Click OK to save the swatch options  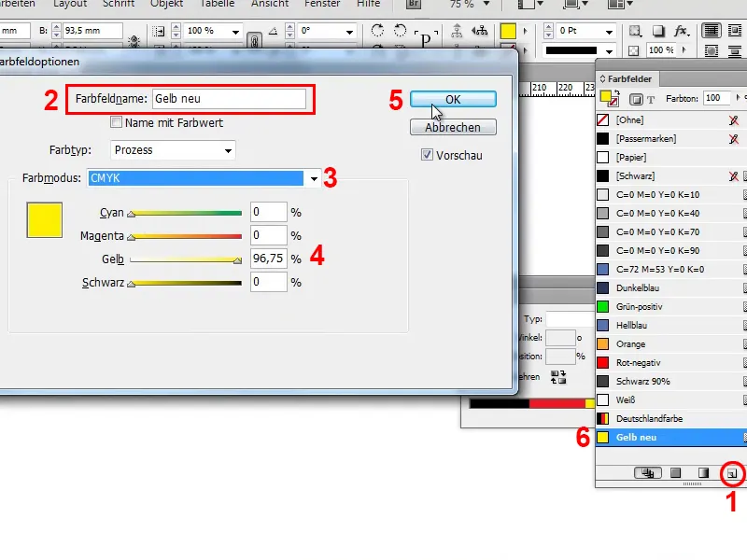point(453,99)
